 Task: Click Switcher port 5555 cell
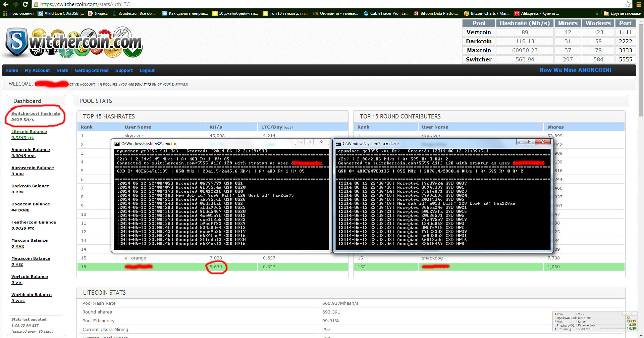pyautogui.click(x=625, y=59)
